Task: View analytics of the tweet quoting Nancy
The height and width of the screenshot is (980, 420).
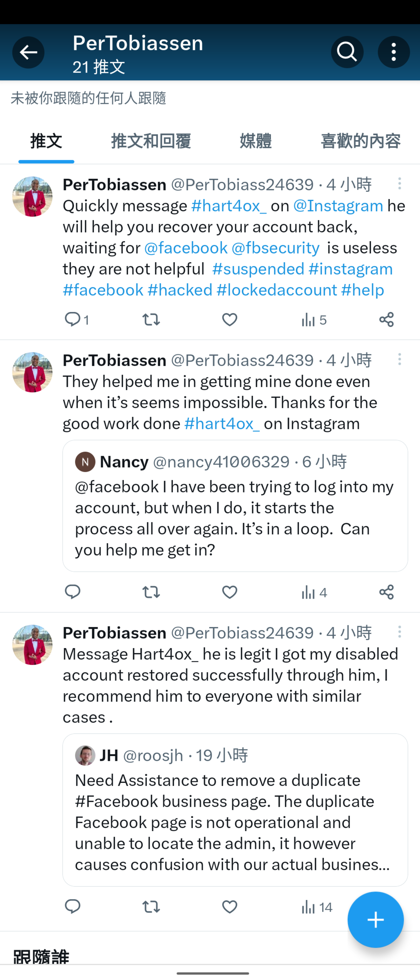Action: tap(314, 592)
